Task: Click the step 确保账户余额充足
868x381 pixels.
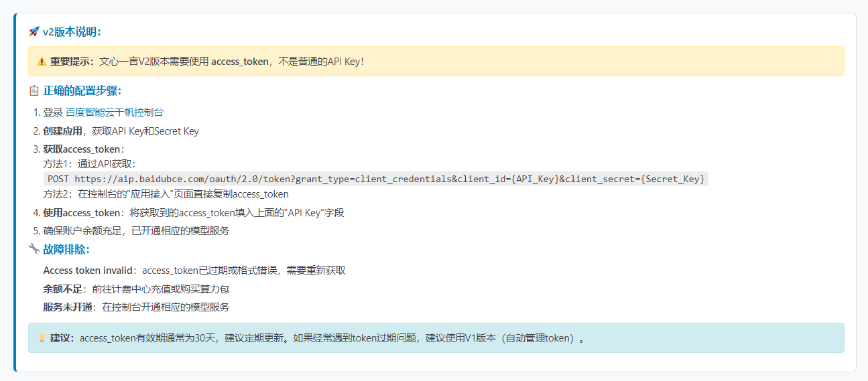Action: point(136,231)
